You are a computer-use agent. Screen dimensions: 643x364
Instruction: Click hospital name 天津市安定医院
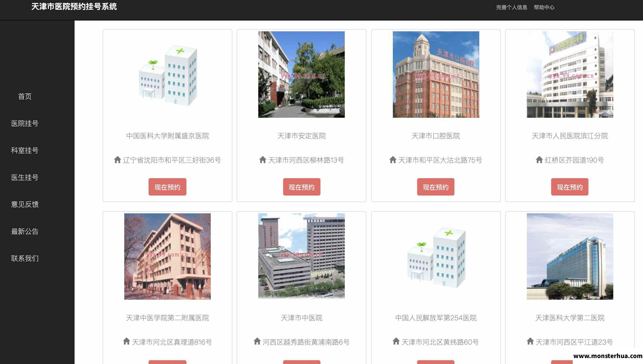click(302, 136)
